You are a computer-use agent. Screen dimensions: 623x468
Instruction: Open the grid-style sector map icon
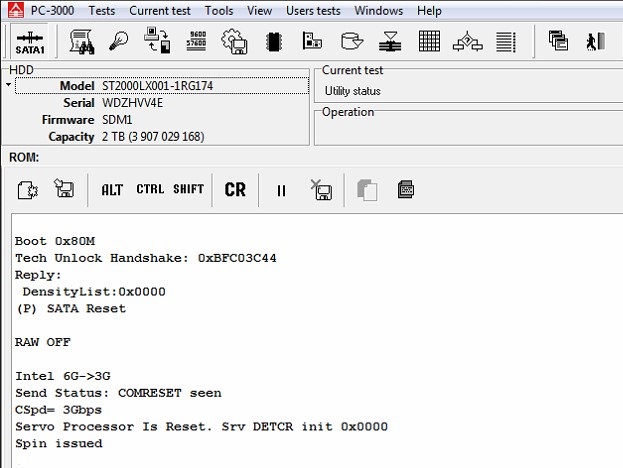429,42
